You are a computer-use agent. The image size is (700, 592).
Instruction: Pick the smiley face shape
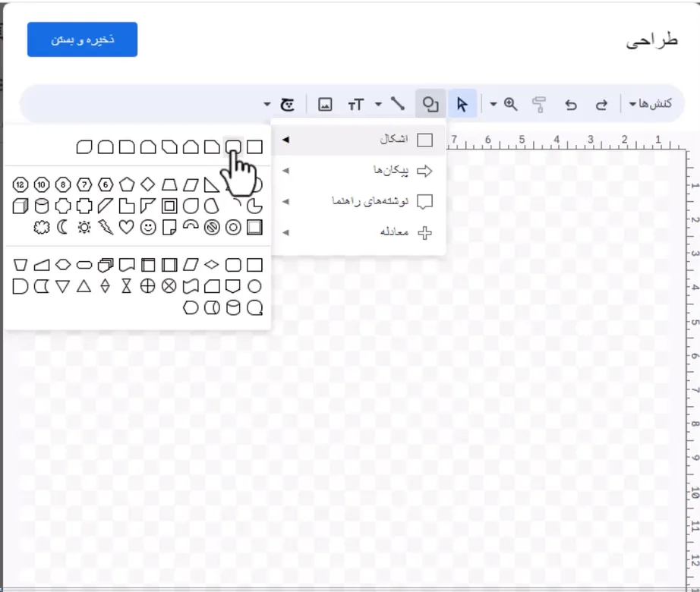[x=148, y=227]
